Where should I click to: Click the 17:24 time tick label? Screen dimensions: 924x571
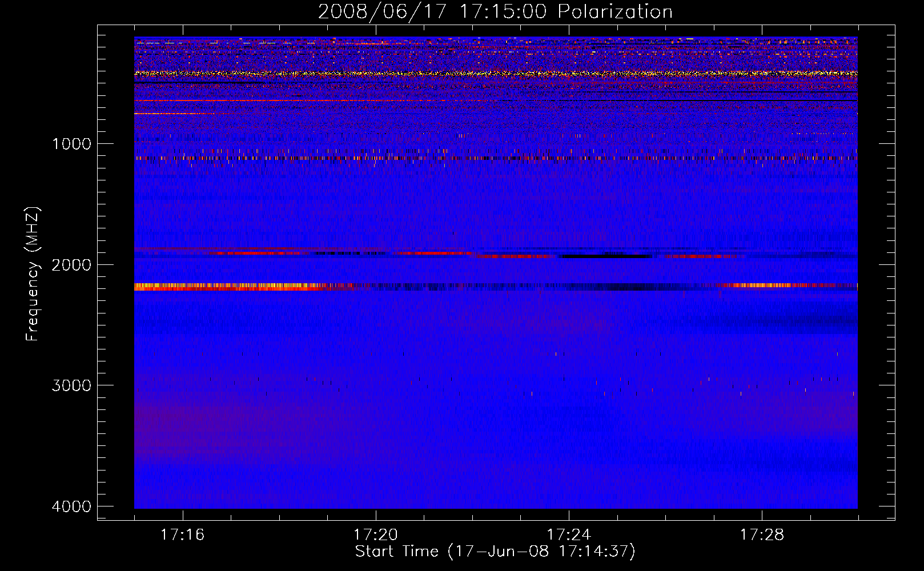pyautogui.click(x=569, y=535)
